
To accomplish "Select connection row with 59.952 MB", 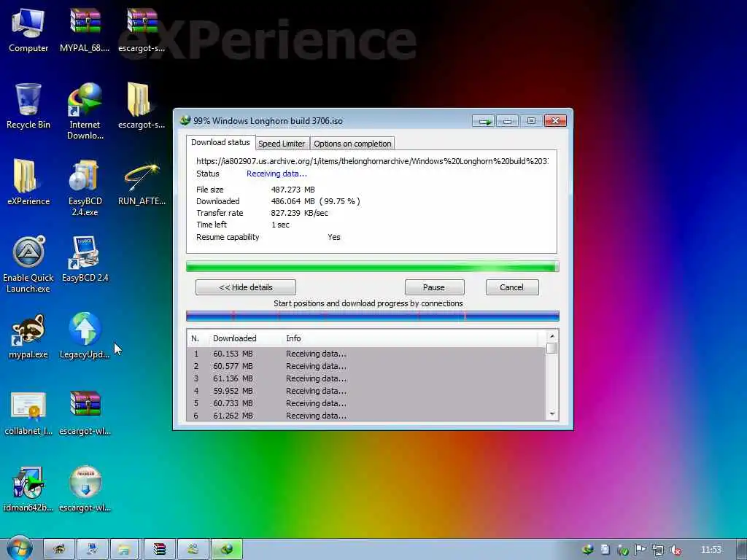I will tap(366, 391).
